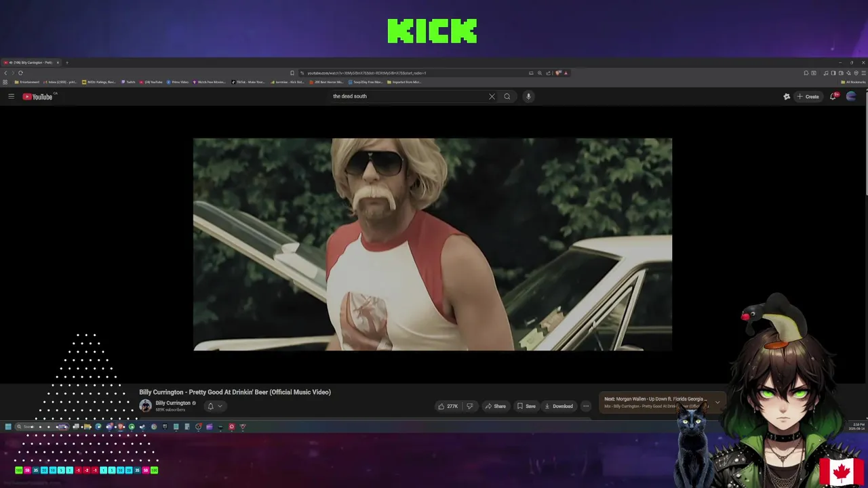Download the video
This screenshot has height=488, width=868.
[559, 406]
